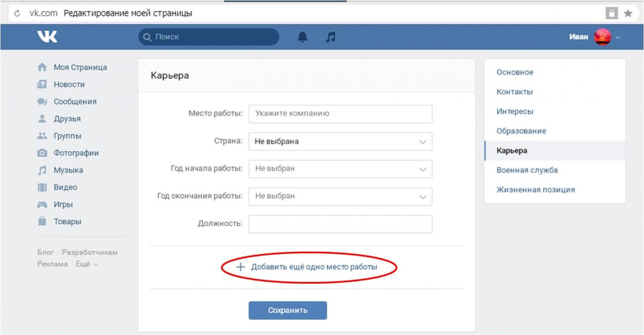
Task: Open the Год начала работы dropdown
Action: point(340,169)
